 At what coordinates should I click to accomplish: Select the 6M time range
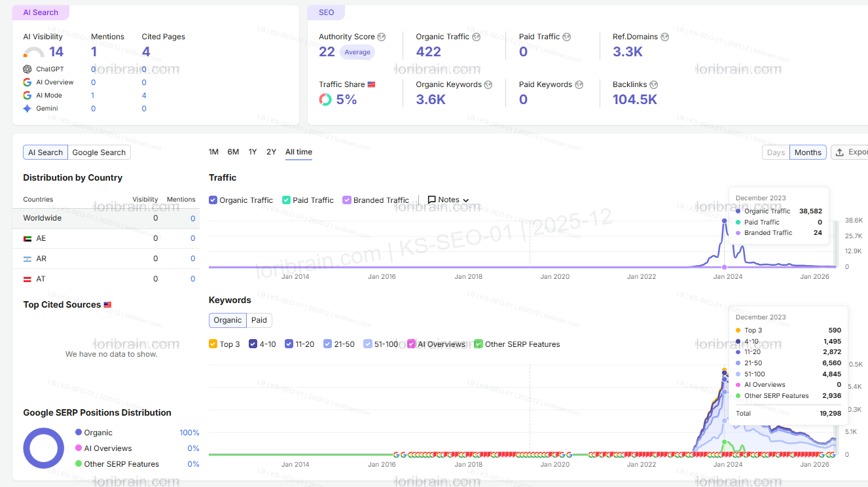click(233, 152)
